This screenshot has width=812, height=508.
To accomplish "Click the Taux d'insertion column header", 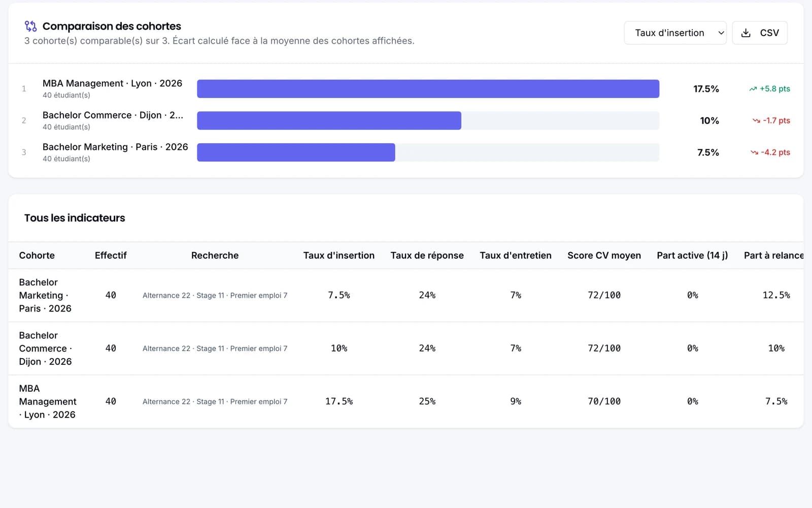I will click(339, 256).
